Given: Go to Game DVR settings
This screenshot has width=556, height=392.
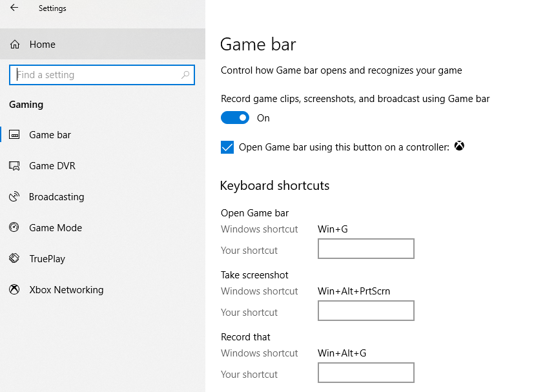Looking at the screenshot, I should [103, 166].
